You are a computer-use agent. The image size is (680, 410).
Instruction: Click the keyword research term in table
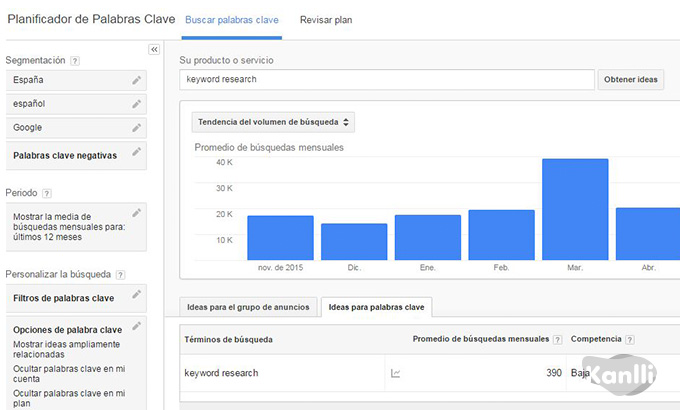click(221, 373)
